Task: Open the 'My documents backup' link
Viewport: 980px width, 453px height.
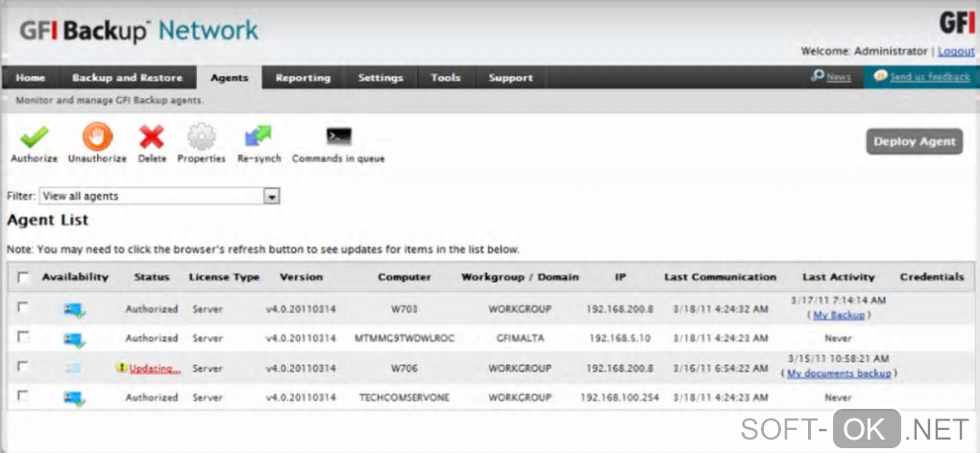Action: [839, 373]
